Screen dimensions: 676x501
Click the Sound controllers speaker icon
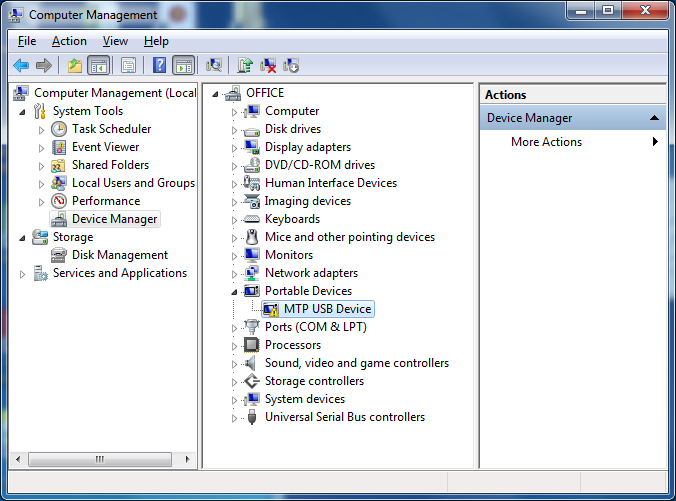[250, 363]
